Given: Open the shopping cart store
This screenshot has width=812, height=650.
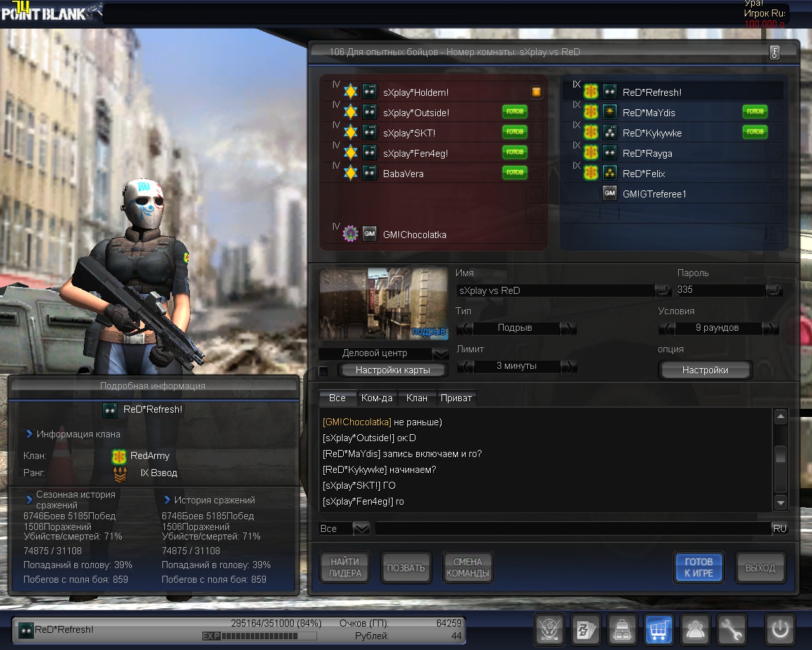Looking at the screenshot, I should (658, 630).
